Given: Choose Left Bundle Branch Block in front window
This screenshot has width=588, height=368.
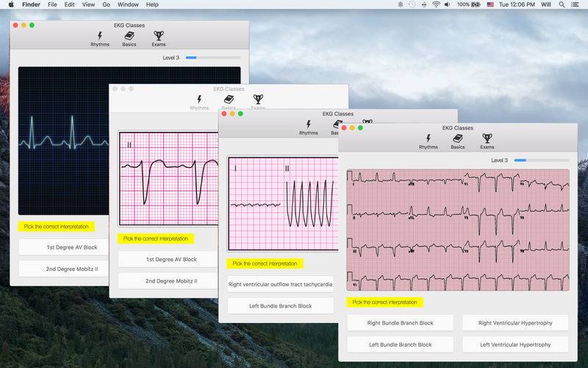Looking at the screenshot, I should 400,344.
